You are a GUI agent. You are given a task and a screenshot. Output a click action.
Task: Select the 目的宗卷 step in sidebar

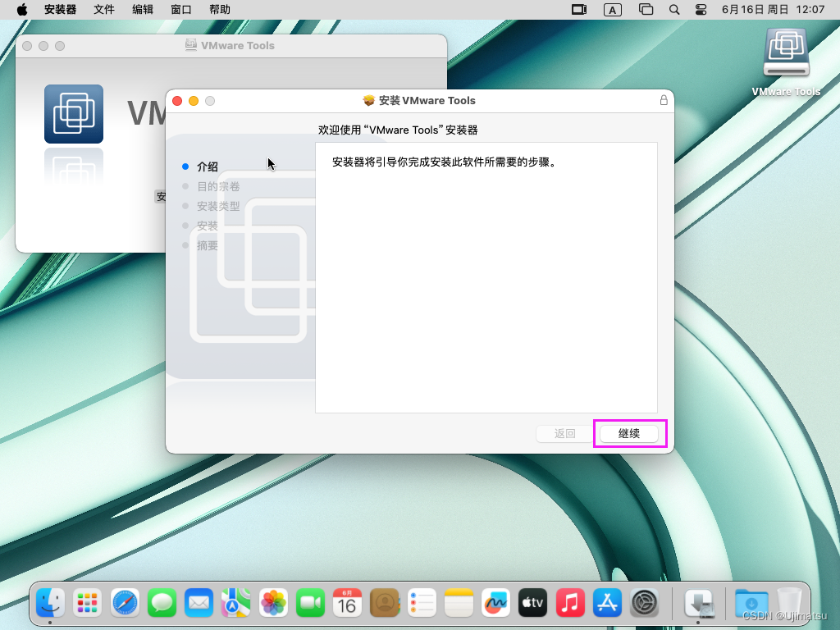coord(218,186)
